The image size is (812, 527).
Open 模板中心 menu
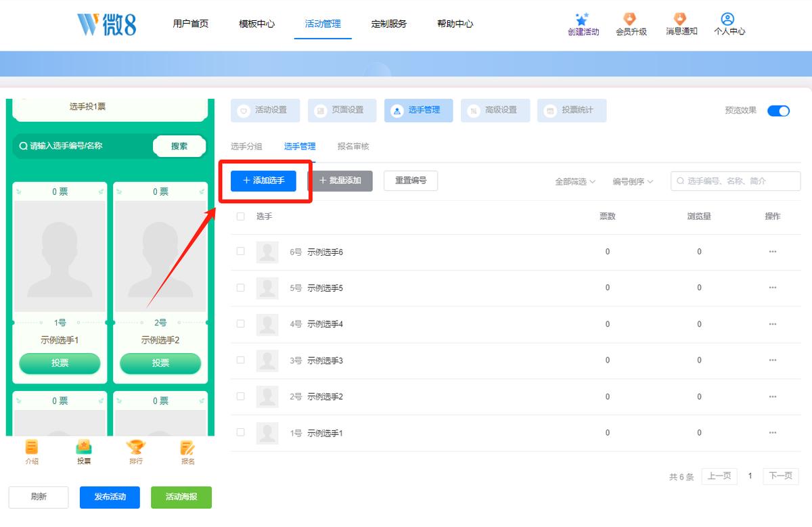256,24
